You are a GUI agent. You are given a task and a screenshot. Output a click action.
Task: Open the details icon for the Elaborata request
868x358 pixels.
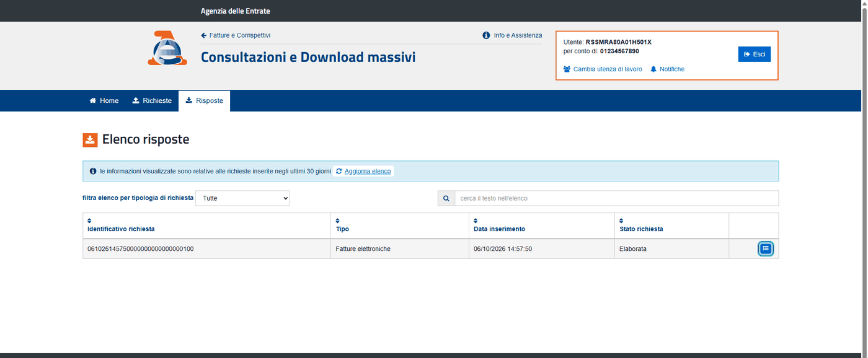766,248
